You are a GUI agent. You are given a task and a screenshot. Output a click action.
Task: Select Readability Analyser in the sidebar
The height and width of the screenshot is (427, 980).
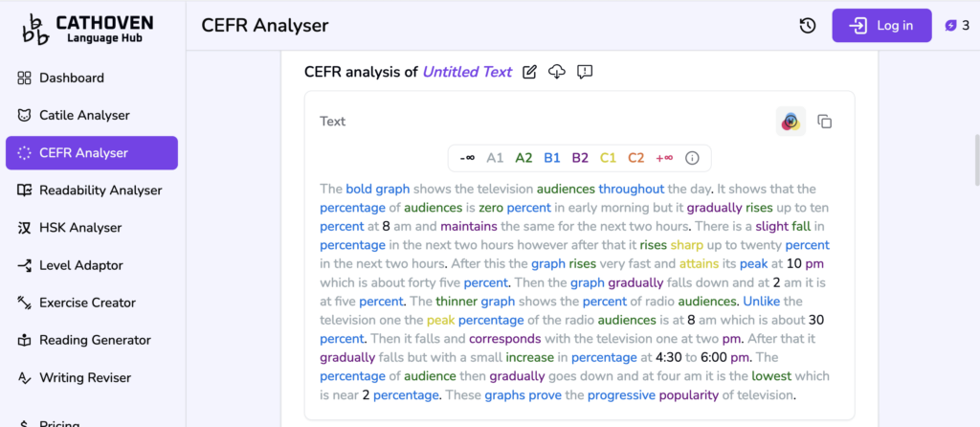100,190
